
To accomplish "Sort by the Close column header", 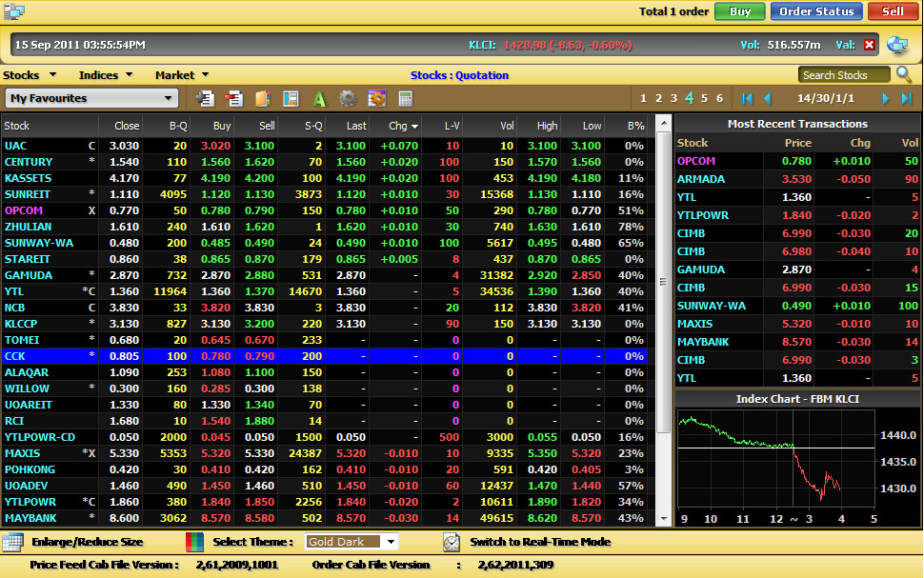I will coord(127,126).
